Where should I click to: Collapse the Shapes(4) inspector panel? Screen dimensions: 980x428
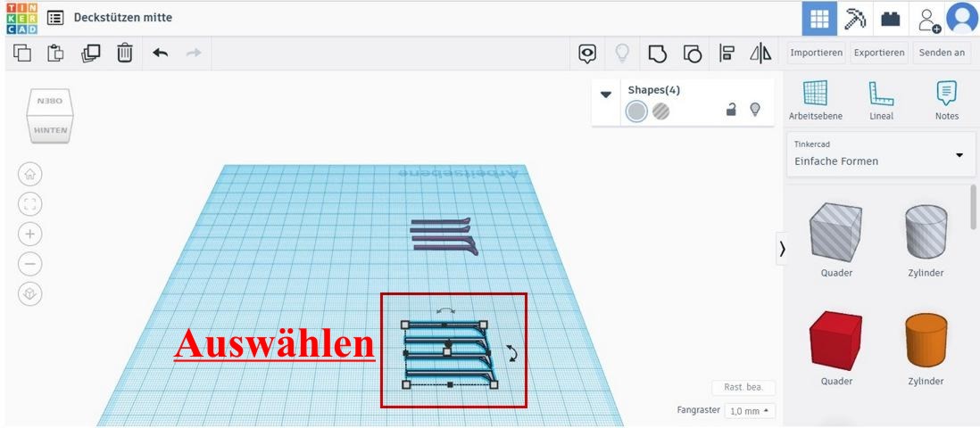pos(606,95)
